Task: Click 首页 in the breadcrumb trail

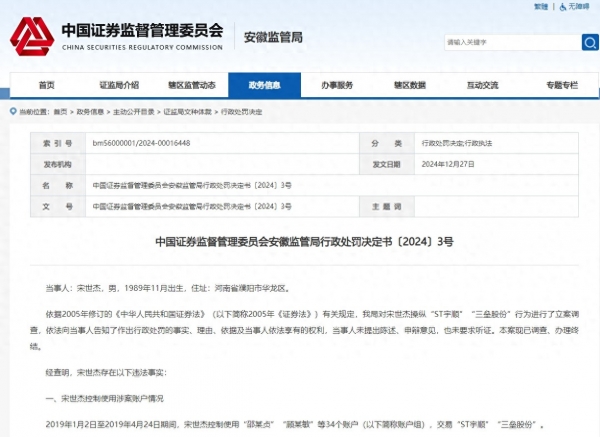Action: (x=60, y=112)
